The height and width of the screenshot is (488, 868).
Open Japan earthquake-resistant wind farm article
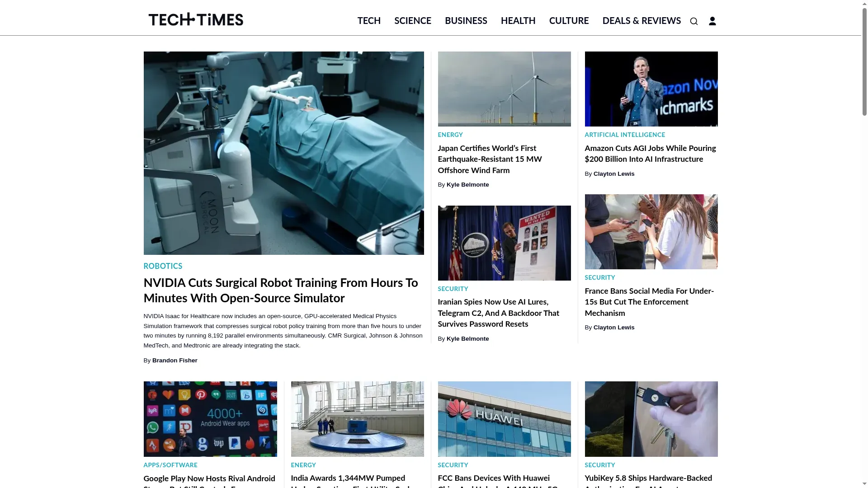[x=490, y=159]
